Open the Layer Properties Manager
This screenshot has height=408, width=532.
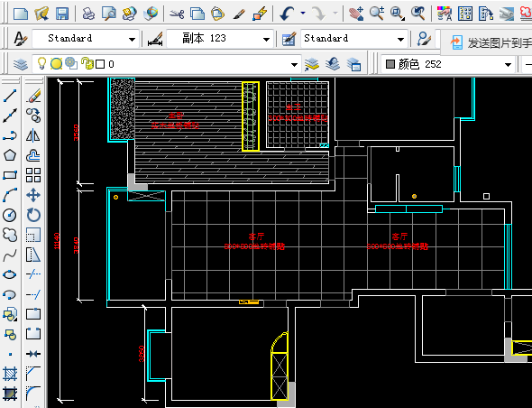(x=21, y=64)
